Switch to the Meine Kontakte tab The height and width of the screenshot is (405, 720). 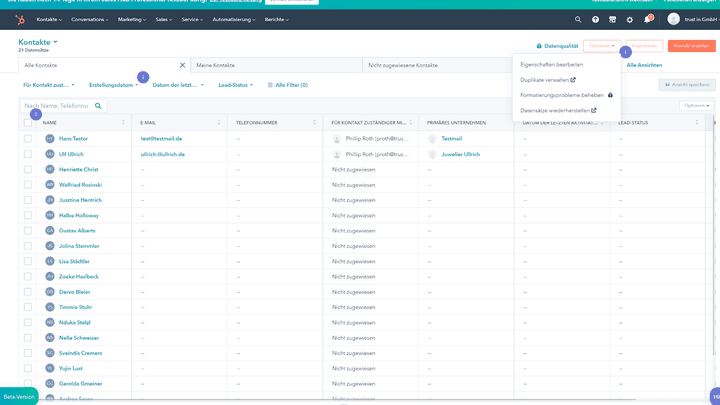click(276, 65)
